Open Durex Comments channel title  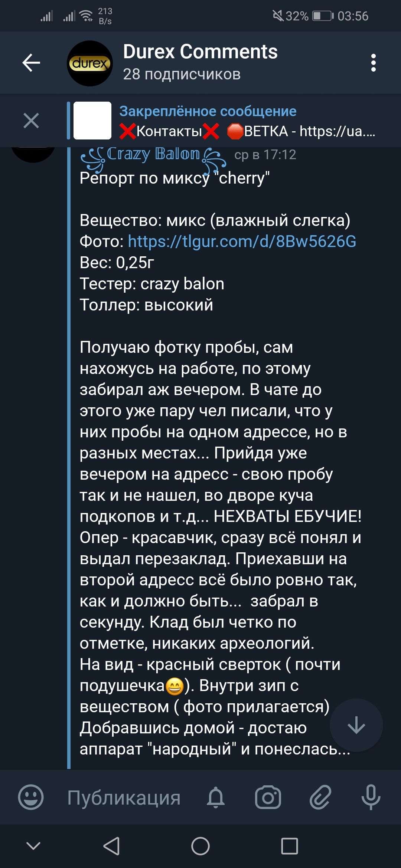[200, 52]
